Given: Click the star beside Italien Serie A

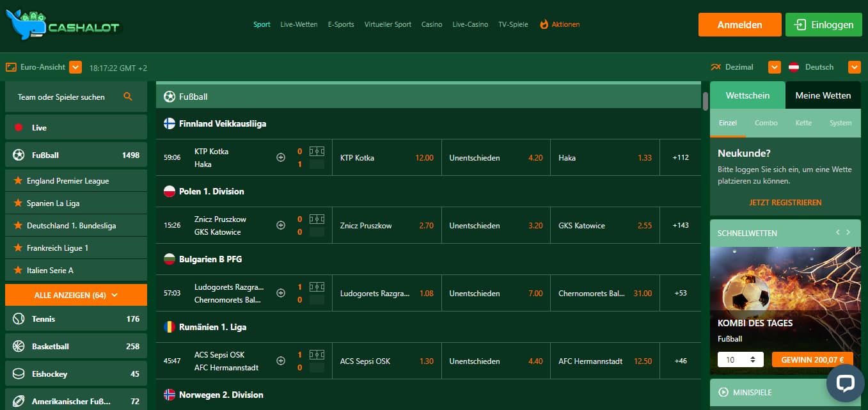Looking at the screenshot, I should click(18, 271).
